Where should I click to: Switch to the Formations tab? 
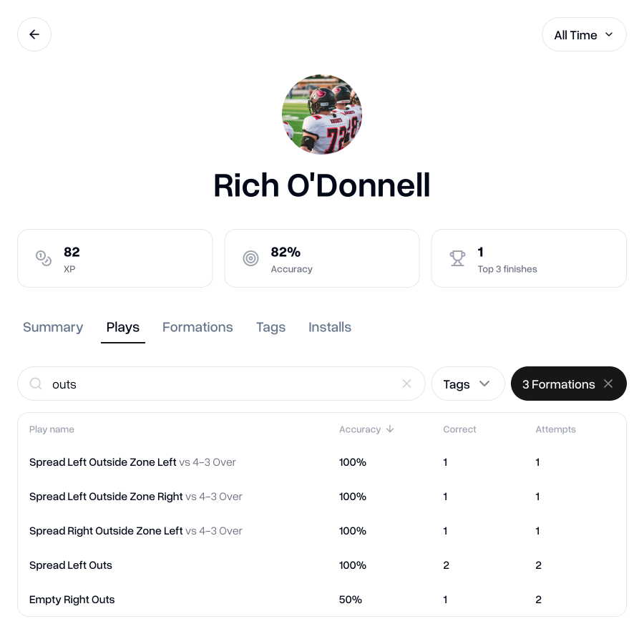[x=197, y=327]
